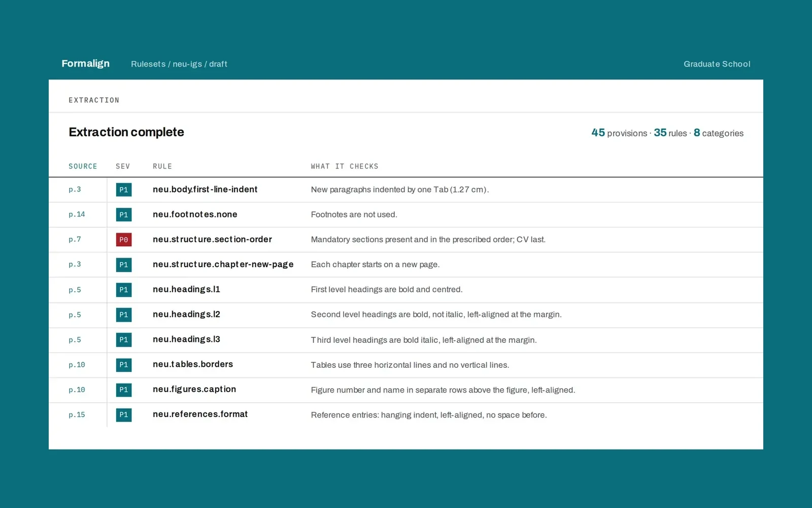Image resolution: width=812 pixels, height=508 pixels.
Task: Click P1 badge for headings.l1 rule
Action: [x=124, y=290]
